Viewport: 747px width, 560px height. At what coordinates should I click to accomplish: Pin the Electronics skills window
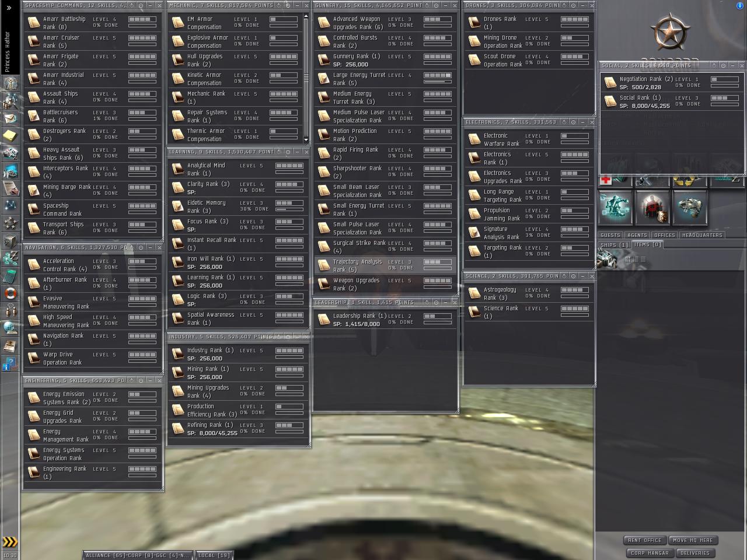tap(573, 122)
